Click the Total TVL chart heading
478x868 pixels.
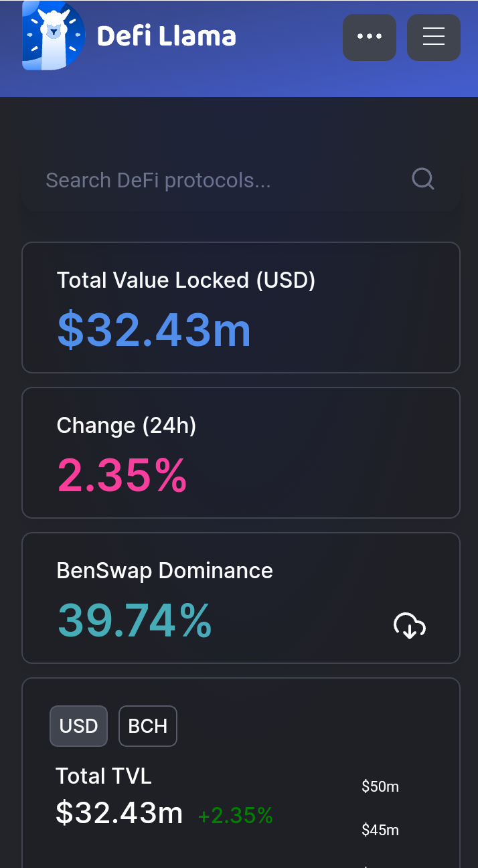tap(104, 776)
